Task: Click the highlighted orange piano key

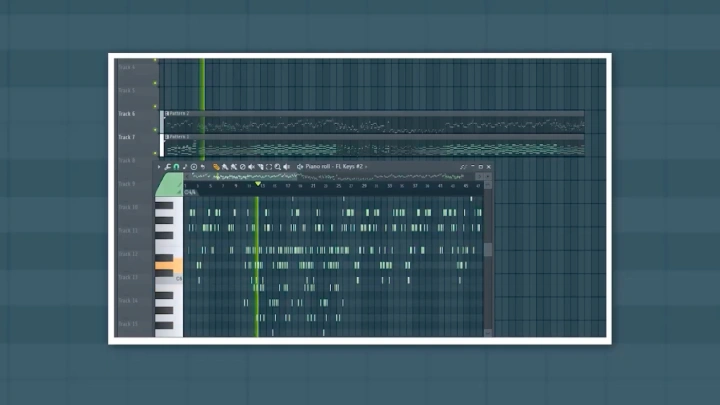Action: tap(169, 265)
